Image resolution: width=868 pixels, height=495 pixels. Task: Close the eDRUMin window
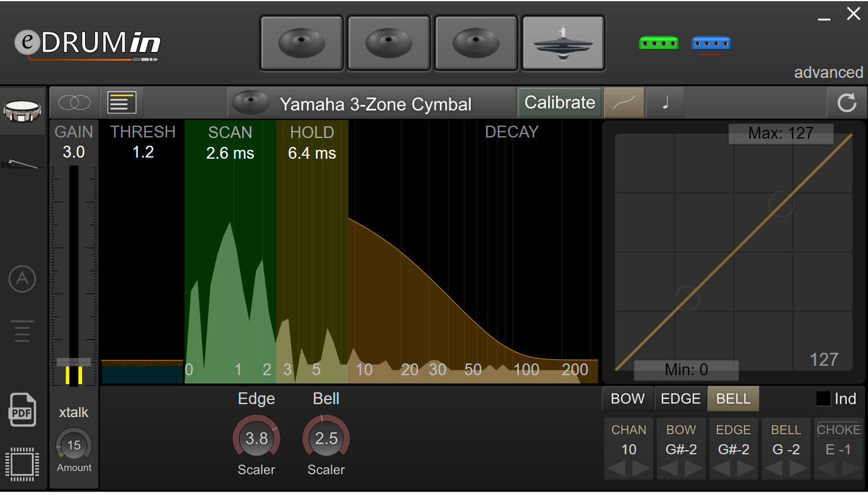(x=854, y=14)
